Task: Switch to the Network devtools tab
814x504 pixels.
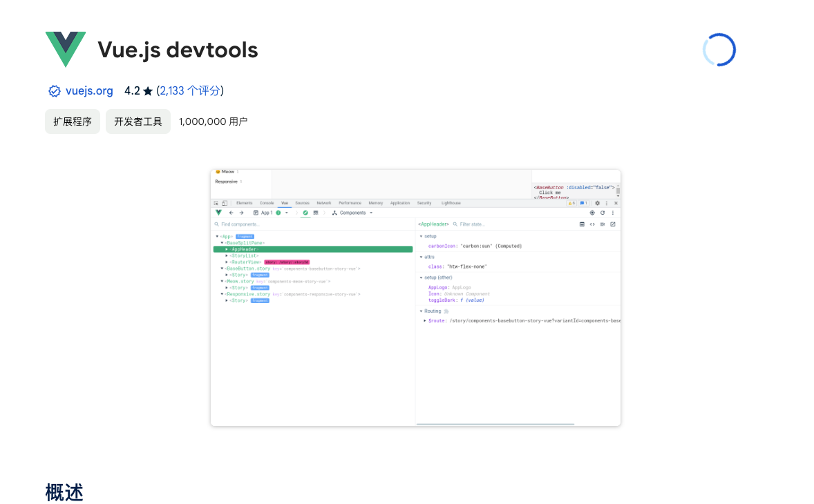Action: 323,203
